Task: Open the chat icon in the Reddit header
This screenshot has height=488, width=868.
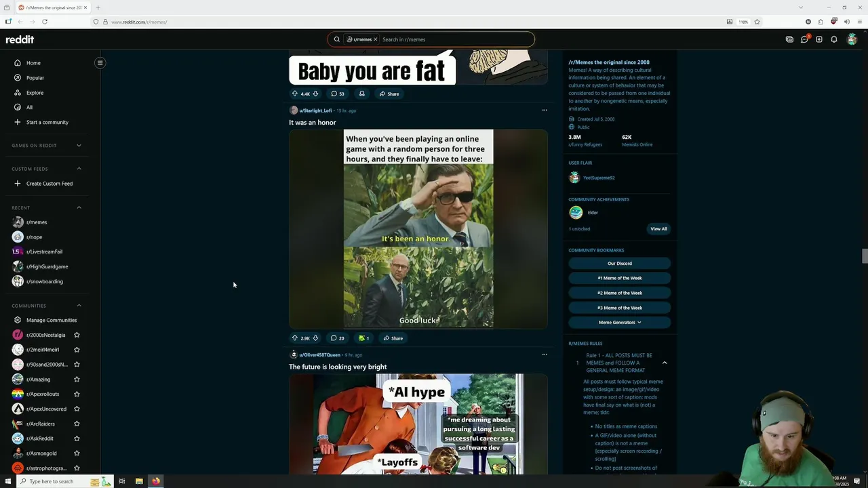Action: tap(804, 39)
